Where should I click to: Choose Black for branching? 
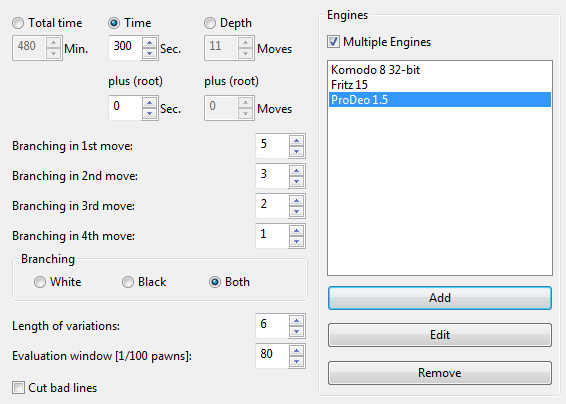click(128, 282)
